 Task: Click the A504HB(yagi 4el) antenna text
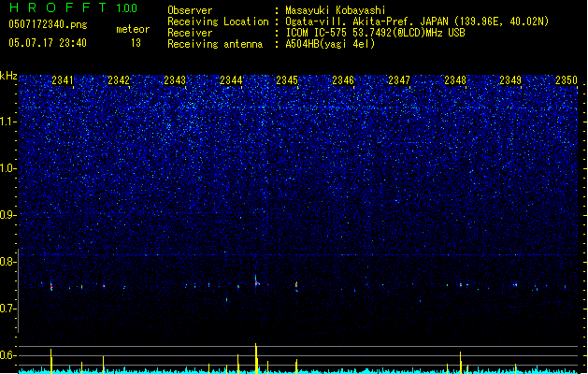tap(330, 44)
